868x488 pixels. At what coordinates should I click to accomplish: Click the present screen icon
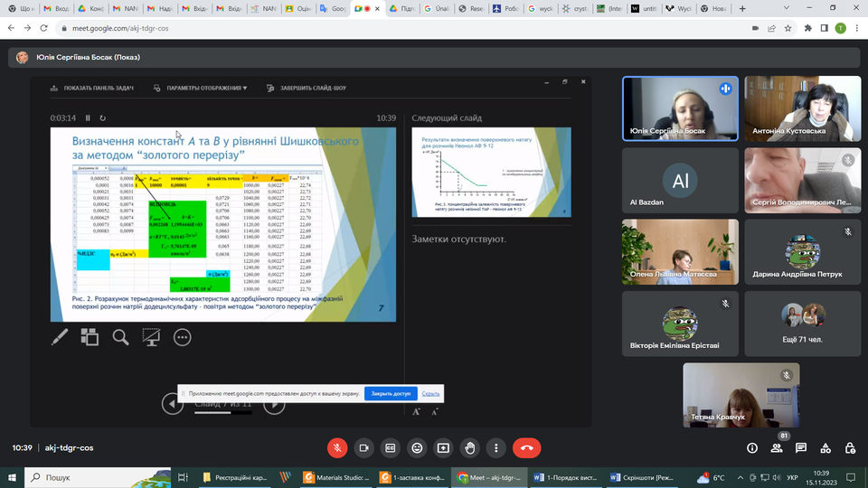[x=443, y=447]
